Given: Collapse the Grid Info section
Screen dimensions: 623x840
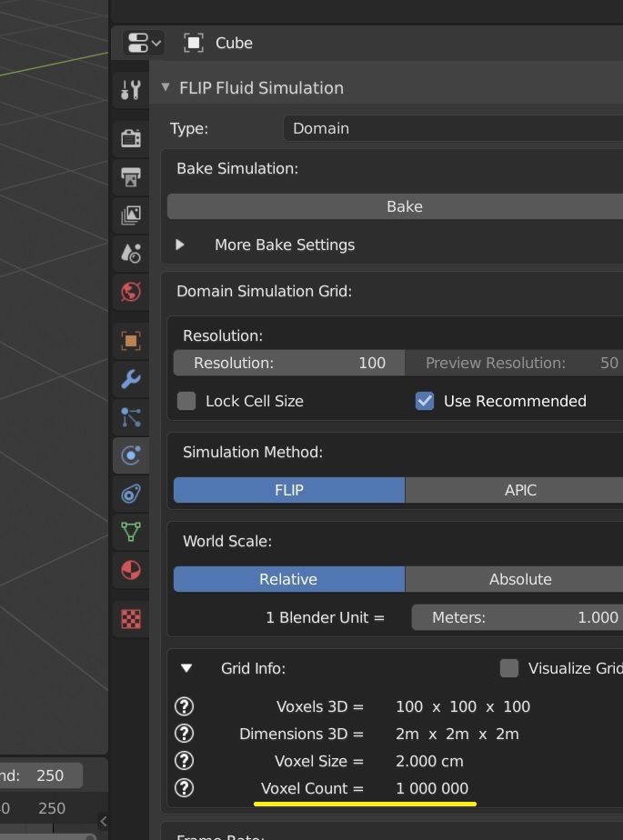Looking at the screenshot, I should (186, 668).
